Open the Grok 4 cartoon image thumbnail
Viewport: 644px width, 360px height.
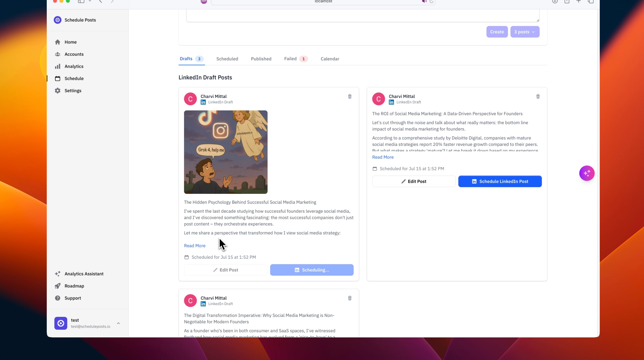click(225, 152)
